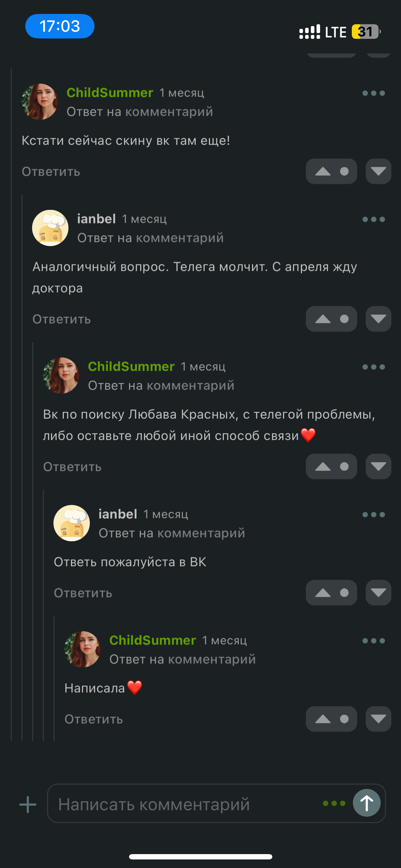
Task: Tap the 17:03 status bar time pill
Action: tap(60, 26)
